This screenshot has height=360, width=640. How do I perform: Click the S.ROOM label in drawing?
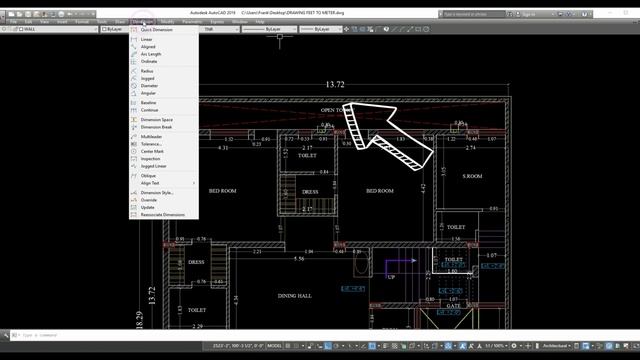472,176
